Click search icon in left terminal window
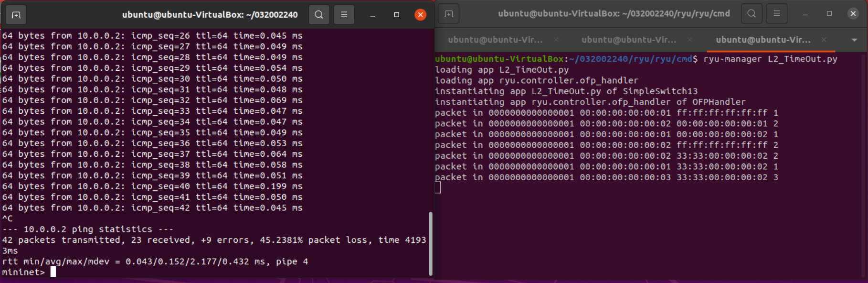This screenshot has height=283, width=868. pos(319,15)
